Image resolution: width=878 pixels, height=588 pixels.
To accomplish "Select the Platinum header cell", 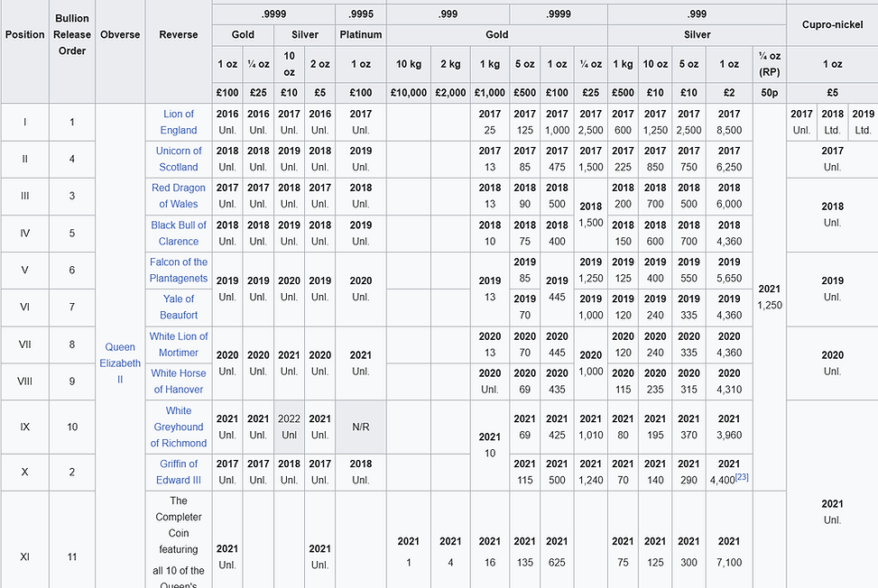I will (x=361, y=34).
